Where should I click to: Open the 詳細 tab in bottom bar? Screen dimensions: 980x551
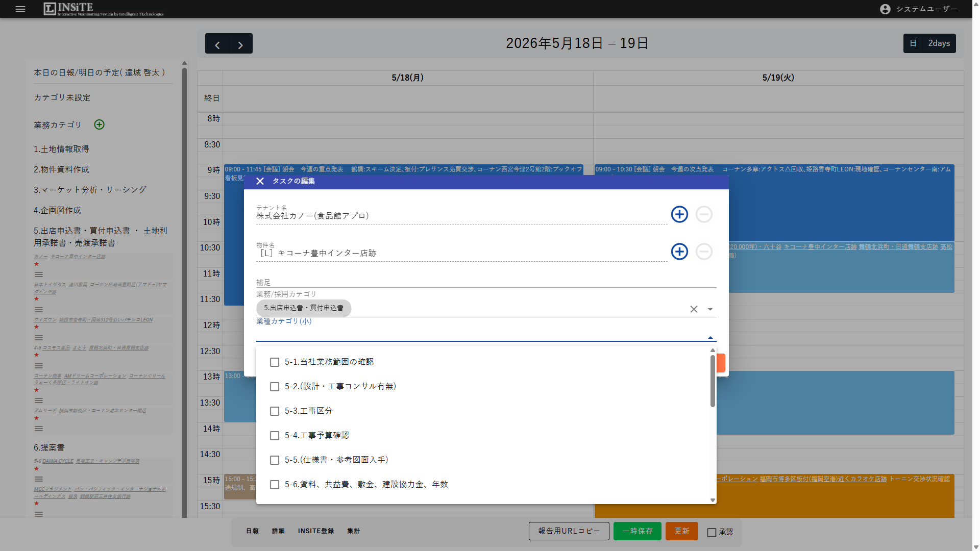pos(278,531)
